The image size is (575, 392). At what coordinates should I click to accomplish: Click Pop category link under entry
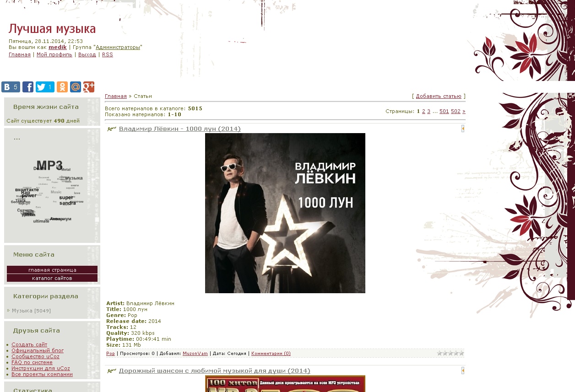point(110,353)
